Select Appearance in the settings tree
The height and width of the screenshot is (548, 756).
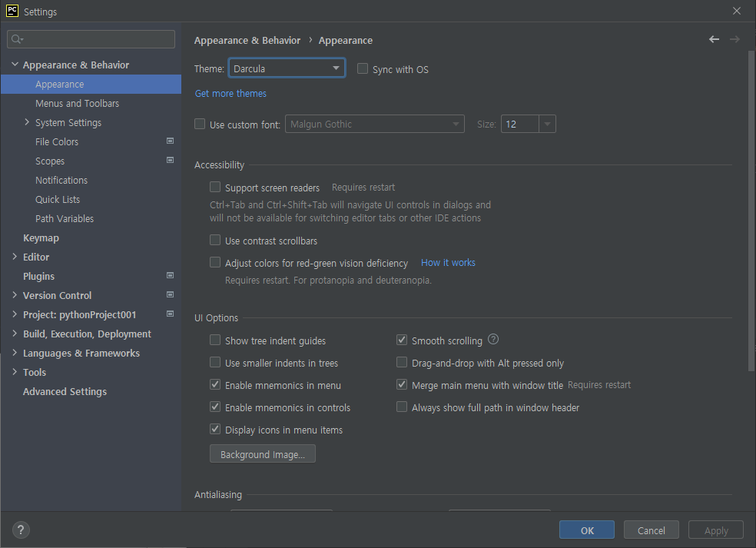coord(91,84)
